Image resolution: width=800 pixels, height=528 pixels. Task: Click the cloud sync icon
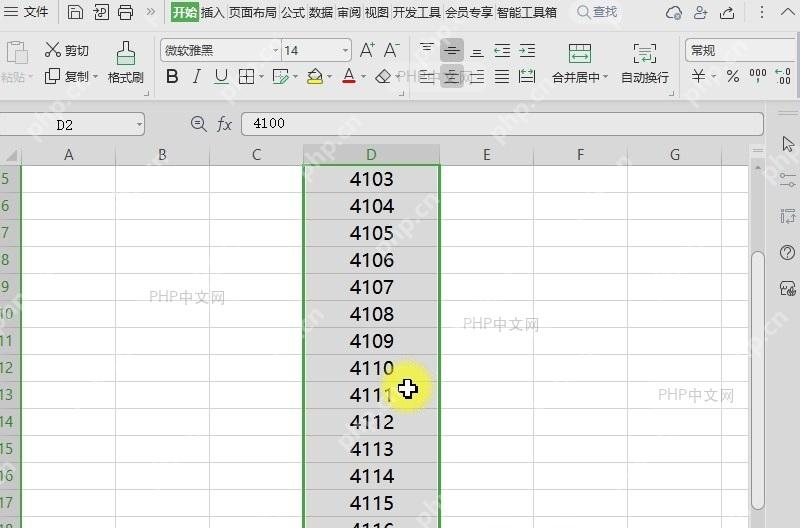tap(673, 12)
